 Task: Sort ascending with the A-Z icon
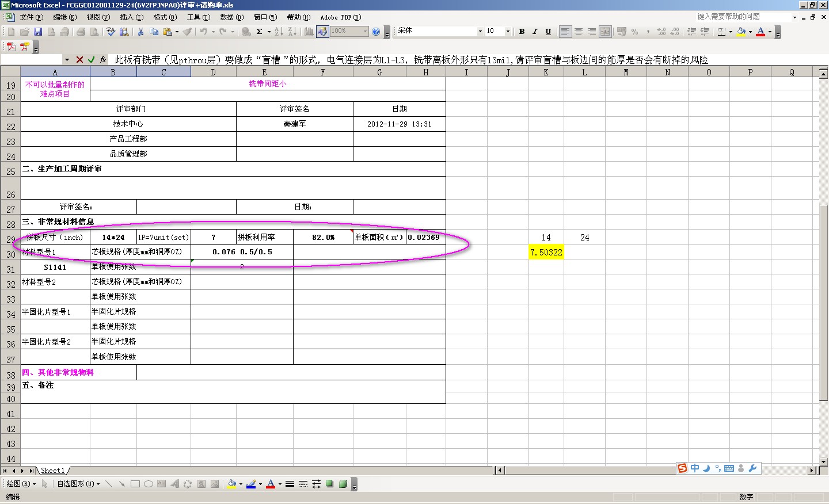[279, 32]
